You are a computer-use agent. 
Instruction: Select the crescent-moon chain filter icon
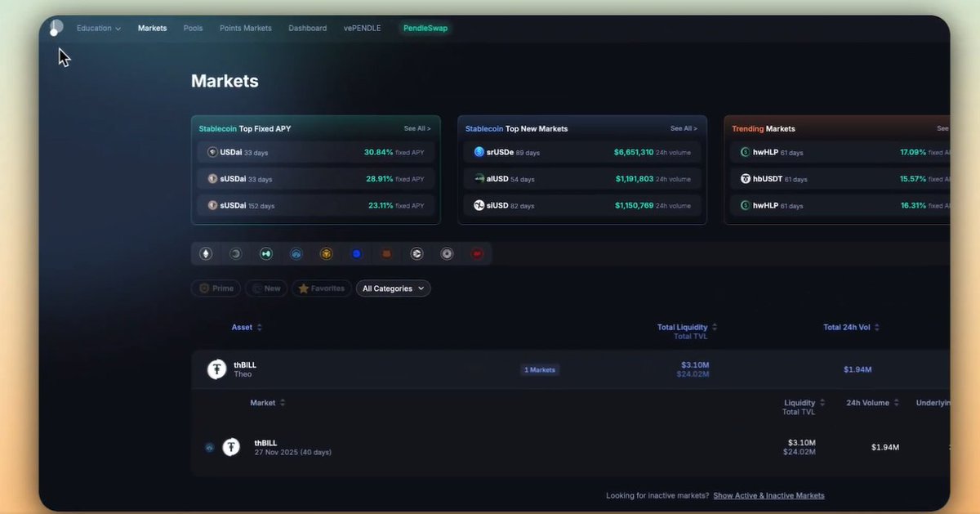click(x=235, y=254)
